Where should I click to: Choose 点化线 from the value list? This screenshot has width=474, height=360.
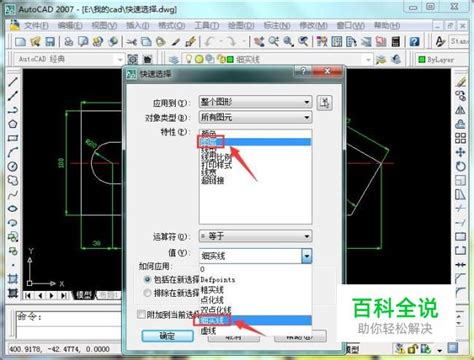(x=212, y=300)
